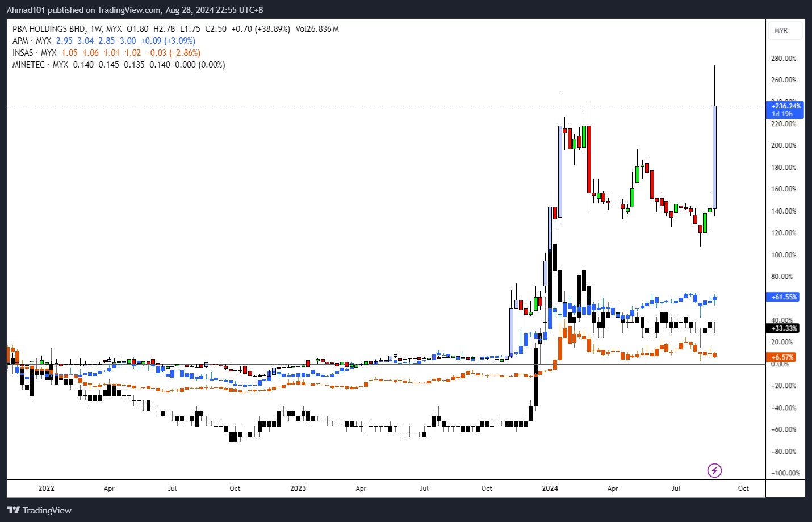Click the Vol26.836M volume reading

tap(317, 29)
